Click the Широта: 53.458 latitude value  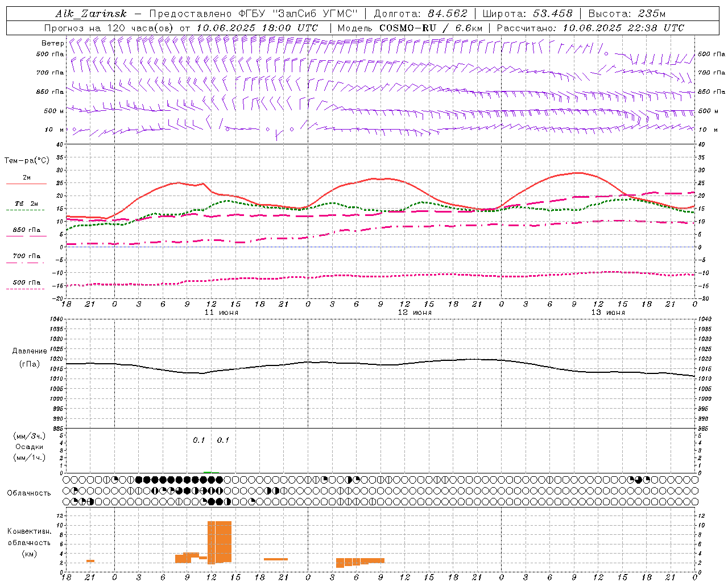pyautogui.click(x=528, y=14)
